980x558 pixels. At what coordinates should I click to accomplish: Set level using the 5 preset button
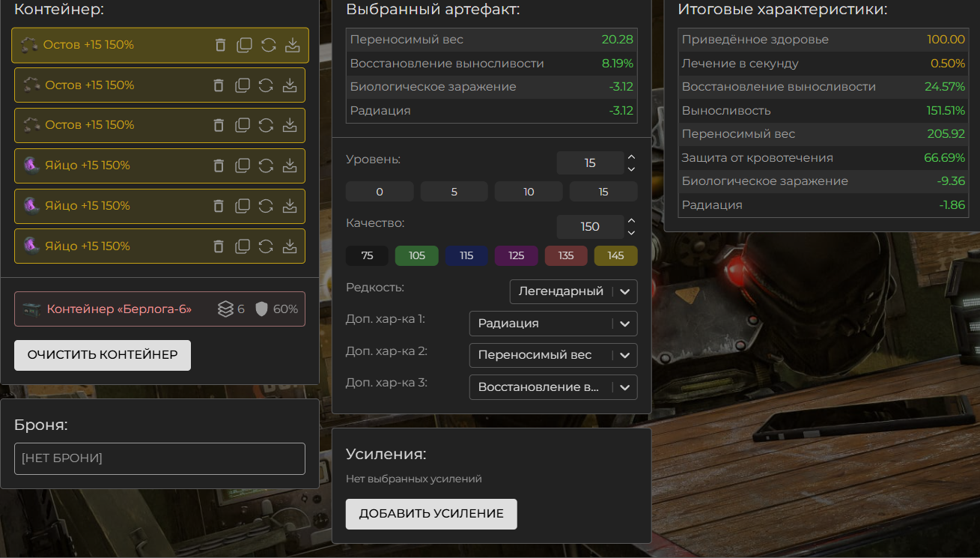454,192
